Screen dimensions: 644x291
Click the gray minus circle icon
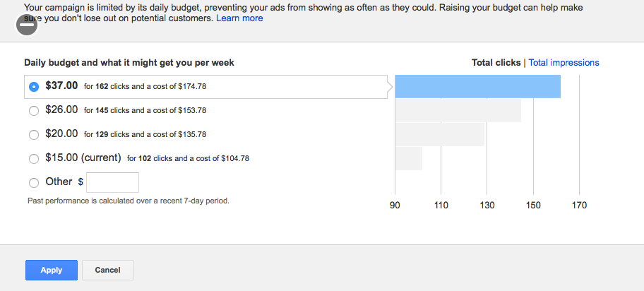[27, 25]
